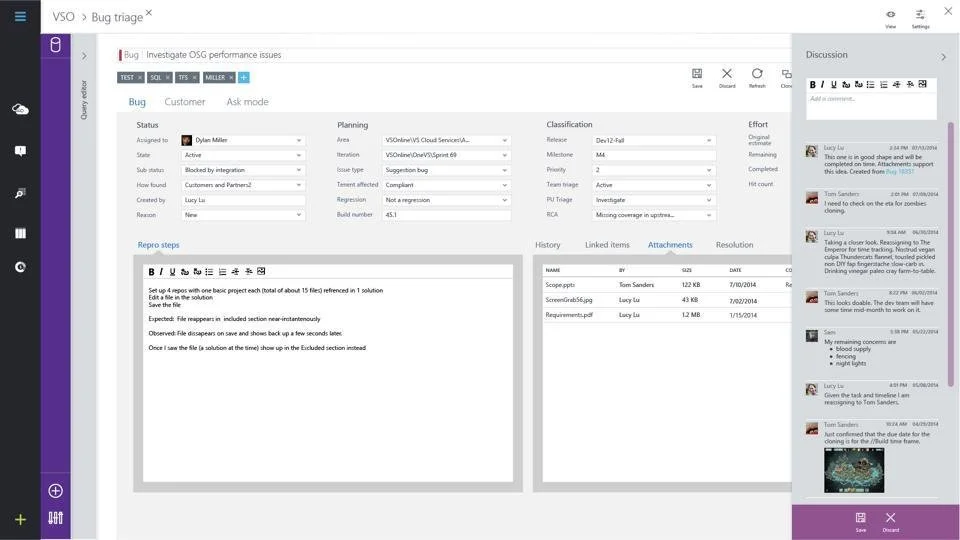Open the sliders equalizer icon in purple bar

pyautogui.click(x=55, y=518)
